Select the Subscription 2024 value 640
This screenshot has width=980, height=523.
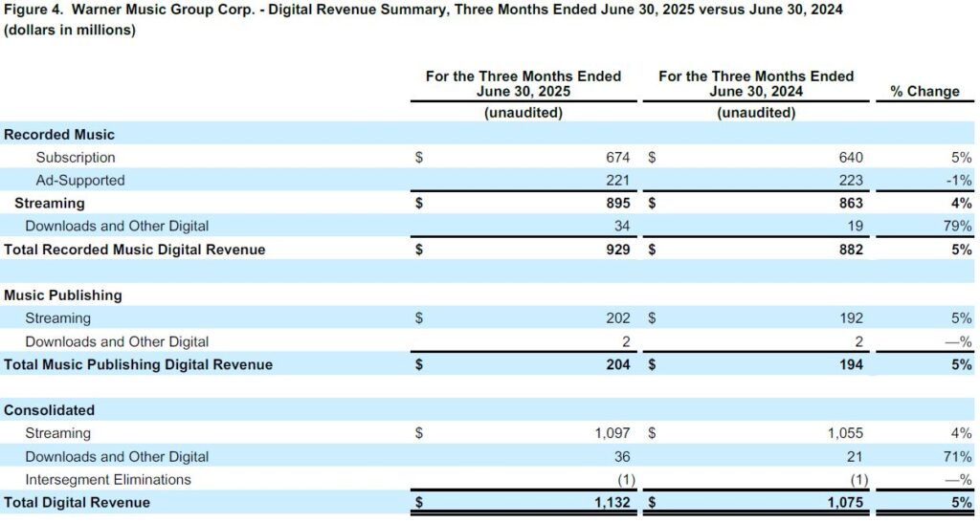(851, 157)
